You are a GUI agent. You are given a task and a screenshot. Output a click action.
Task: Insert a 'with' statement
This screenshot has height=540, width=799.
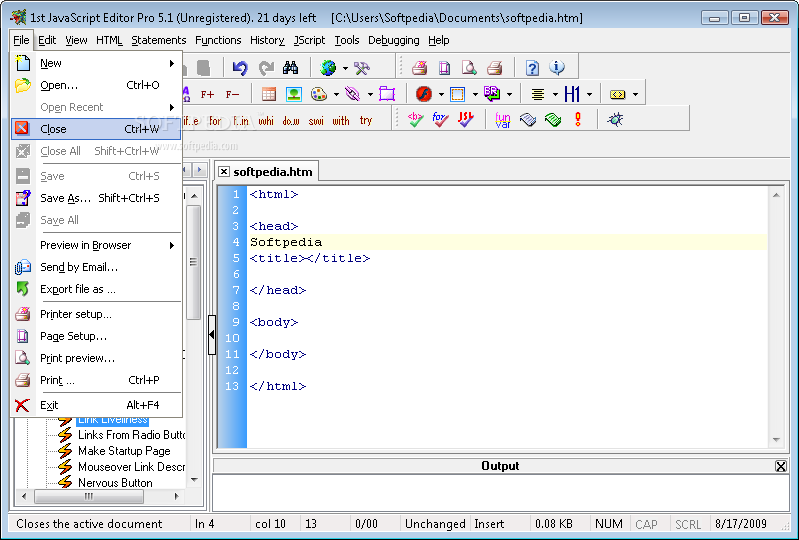coord(341,121)
